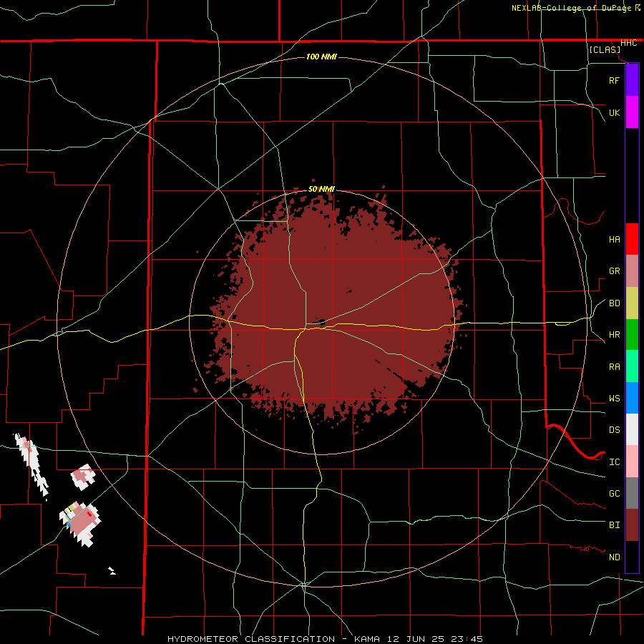This screenshot has height=644, width=644.
Task: Click the BI legend label
Action: pos(614,525)
